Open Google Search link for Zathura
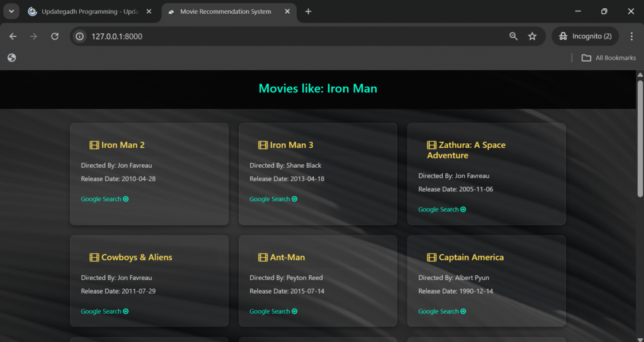This screenshot has width=644, height=342. pyautogui.click(x=442, y=209)
